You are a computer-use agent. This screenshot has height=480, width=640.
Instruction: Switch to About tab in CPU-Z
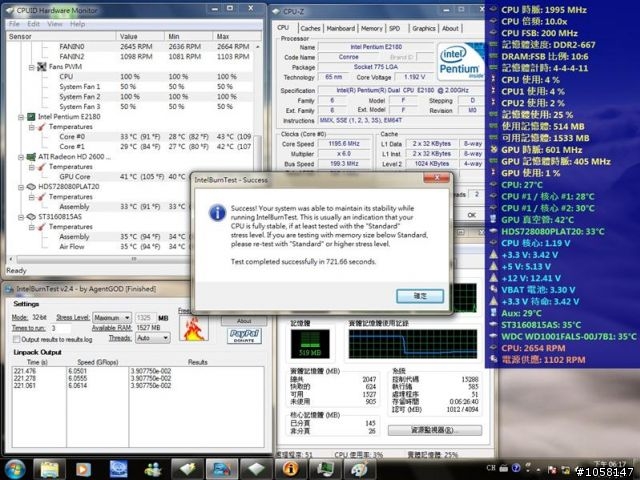(450, 28)
